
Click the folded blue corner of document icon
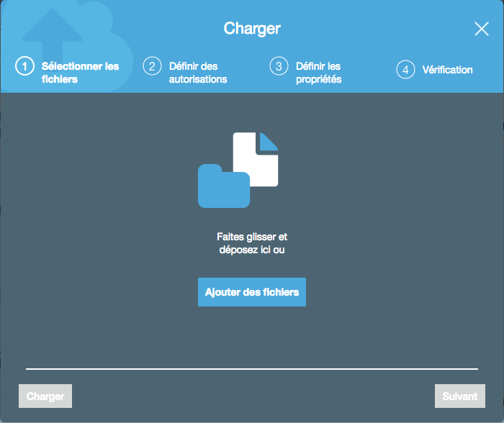pos(269,142)
